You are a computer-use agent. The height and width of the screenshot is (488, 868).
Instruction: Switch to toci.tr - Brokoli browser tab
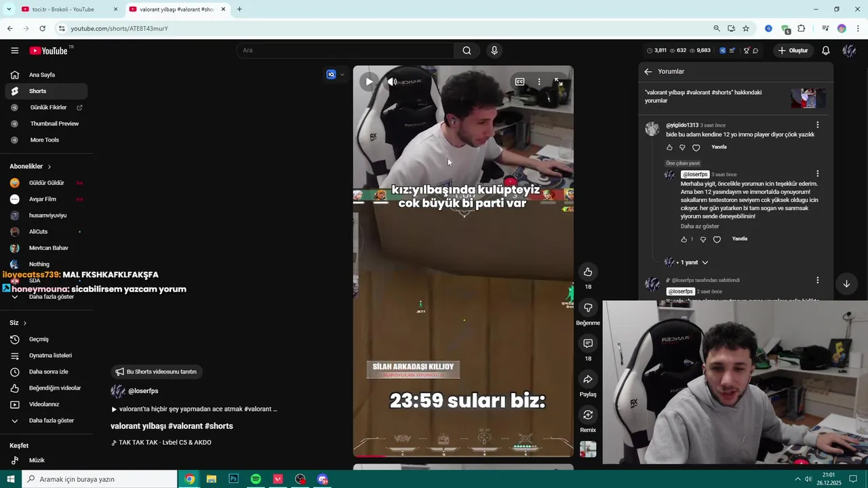tap(68, 9)
